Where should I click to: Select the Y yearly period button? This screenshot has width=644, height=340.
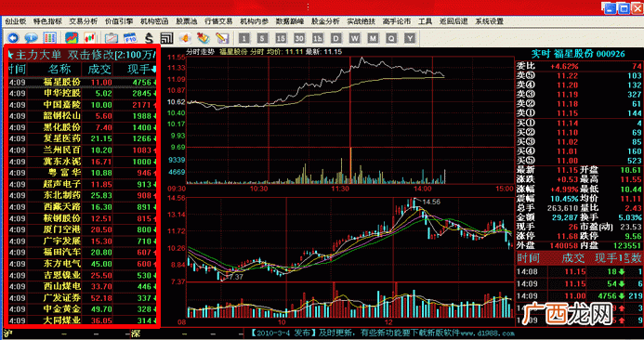pyautogui.click(x=410, y=39)
